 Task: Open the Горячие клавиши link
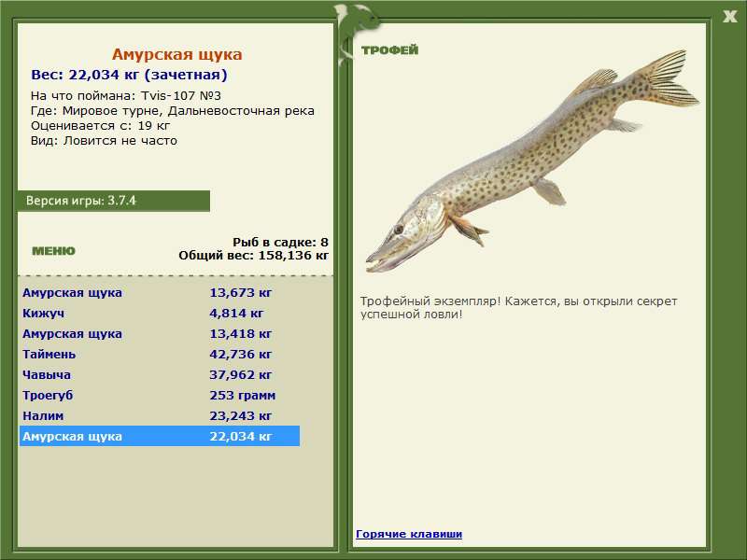click(x=408, y=534)
